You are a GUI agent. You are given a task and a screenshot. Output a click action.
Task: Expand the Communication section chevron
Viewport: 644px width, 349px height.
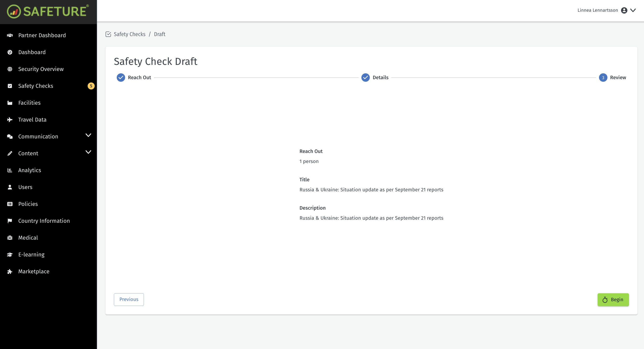click(88, 135)
